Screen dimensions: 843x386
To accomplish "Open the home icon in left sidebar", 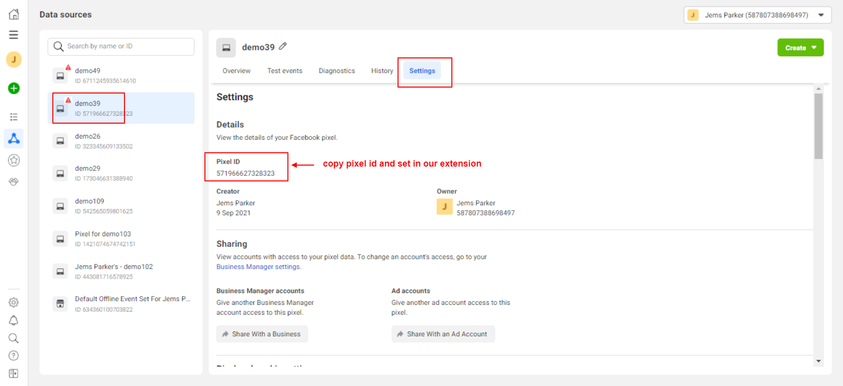I will [14, 15].
